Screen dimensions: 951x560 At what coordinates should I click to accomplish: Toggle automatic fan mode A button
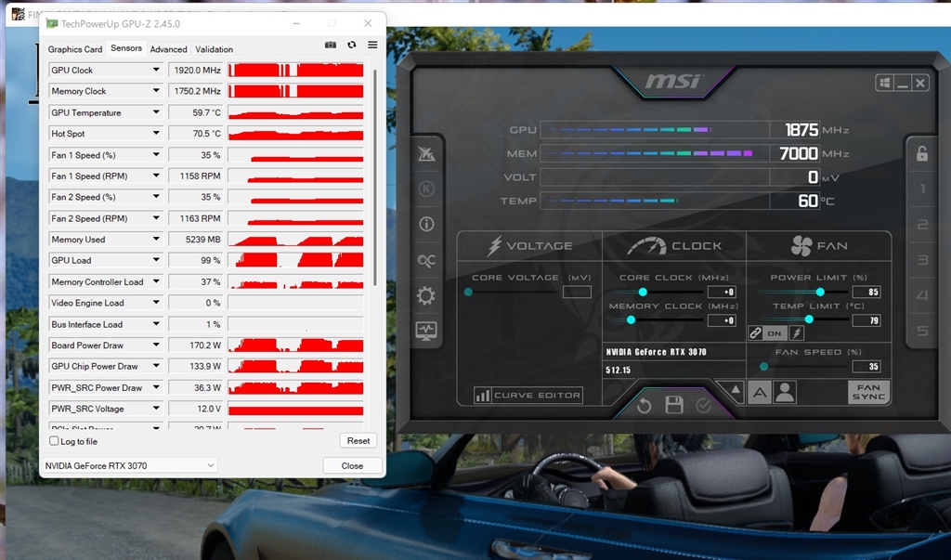tap(760, 393)
